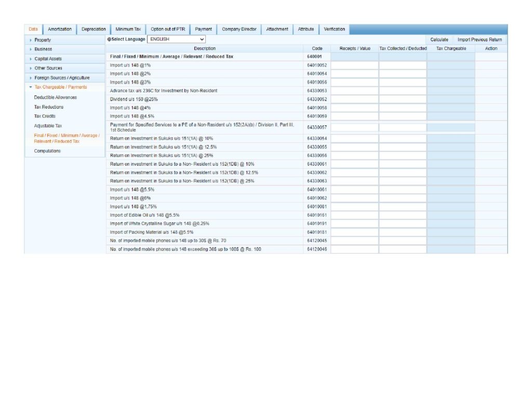Open Computations in the left panel
The image size is (532, 411).
point(47,151)
